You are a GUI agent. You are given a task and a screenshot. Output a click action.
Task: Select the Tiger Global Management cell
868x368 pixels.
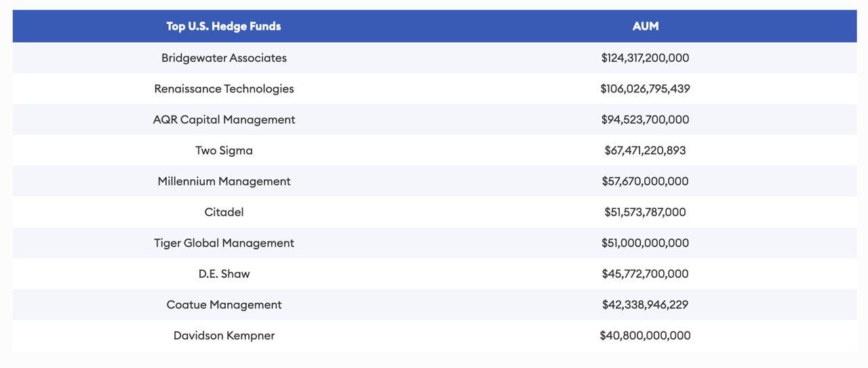(x=224, y=243)
